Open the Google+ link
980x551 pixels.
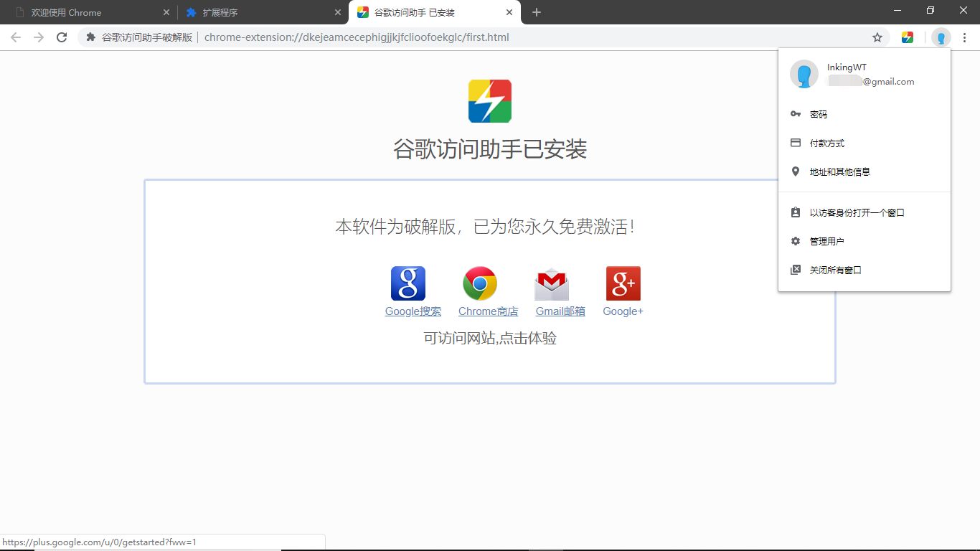623,311
